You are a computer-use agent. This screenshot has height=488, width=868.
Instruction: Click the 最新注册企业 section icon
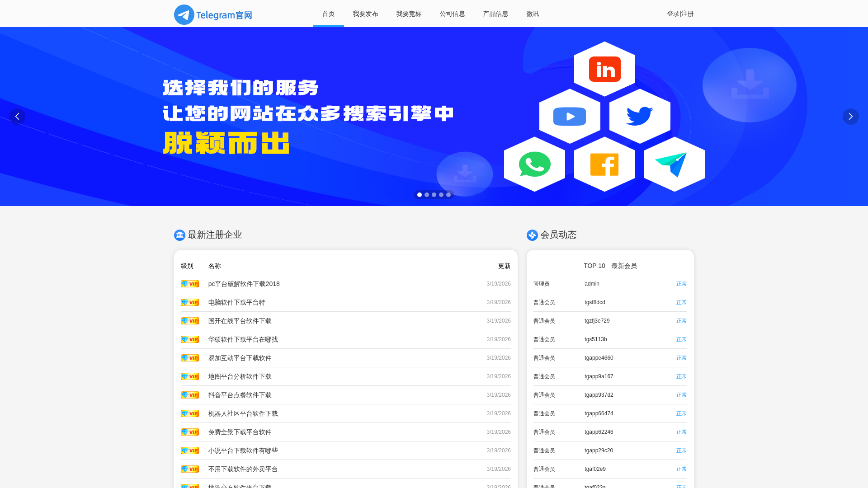pyautogui.click(x=179, y=235)
